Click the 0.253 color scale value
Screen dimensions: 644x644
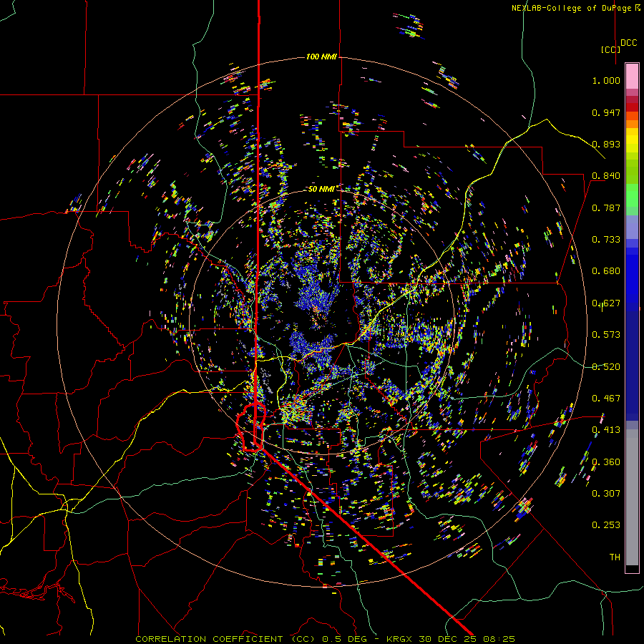[606, 525]
